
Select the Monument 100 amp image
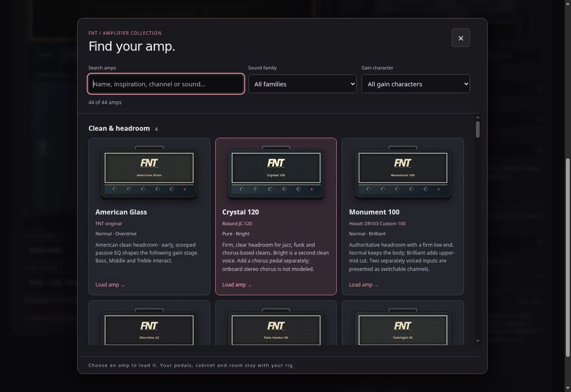click(403, 172)
